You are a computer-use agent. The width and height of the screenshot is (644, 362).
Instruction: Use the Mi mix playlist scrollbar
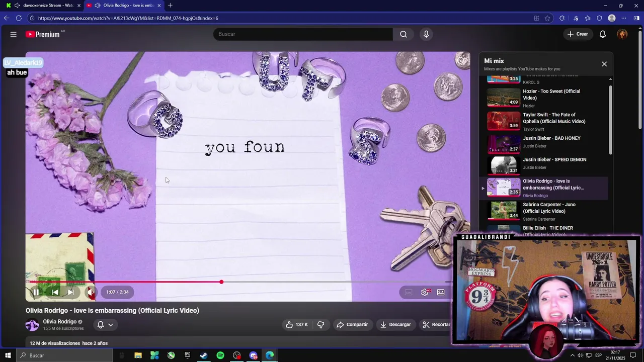(x=610, y=120)
